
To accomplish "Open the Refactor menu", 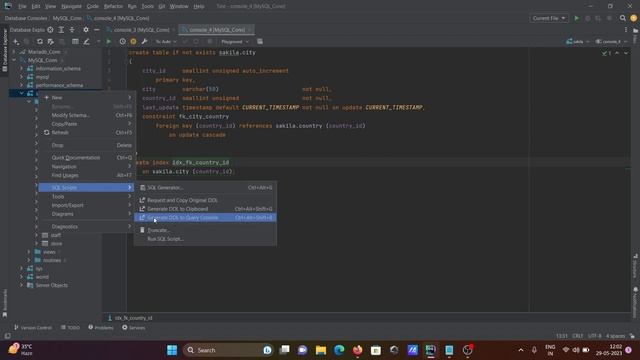I will point(113,7).
